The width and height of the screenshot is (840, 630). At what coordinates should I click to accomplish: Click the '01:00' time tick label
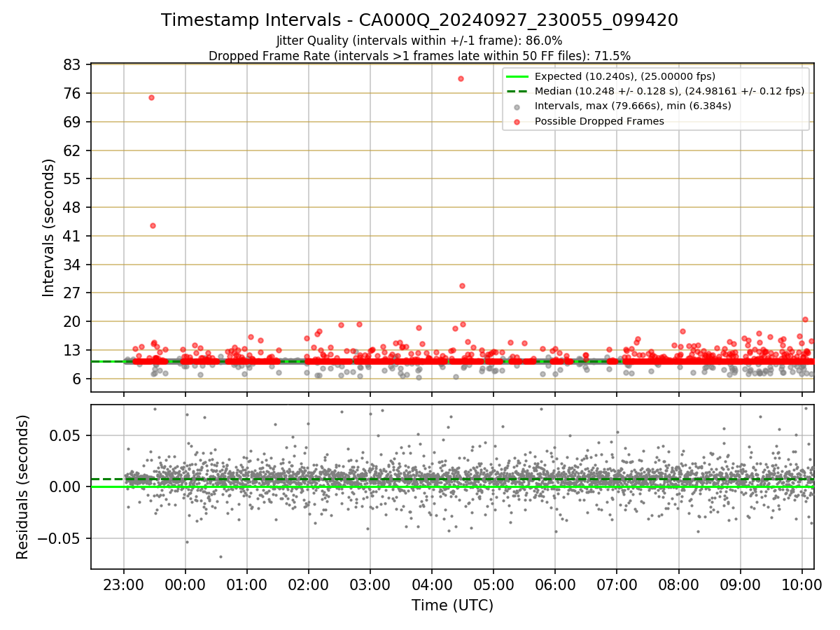(247, 584)
